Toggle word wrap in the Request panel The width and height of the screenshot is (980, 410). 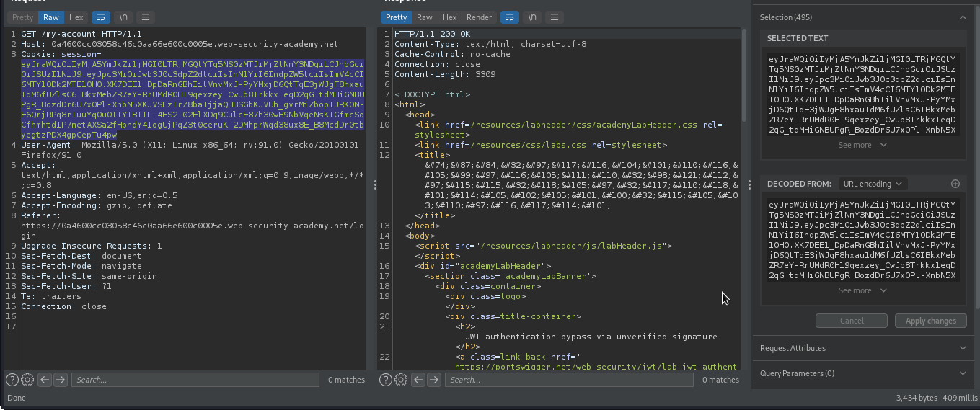tap(100, 17)
